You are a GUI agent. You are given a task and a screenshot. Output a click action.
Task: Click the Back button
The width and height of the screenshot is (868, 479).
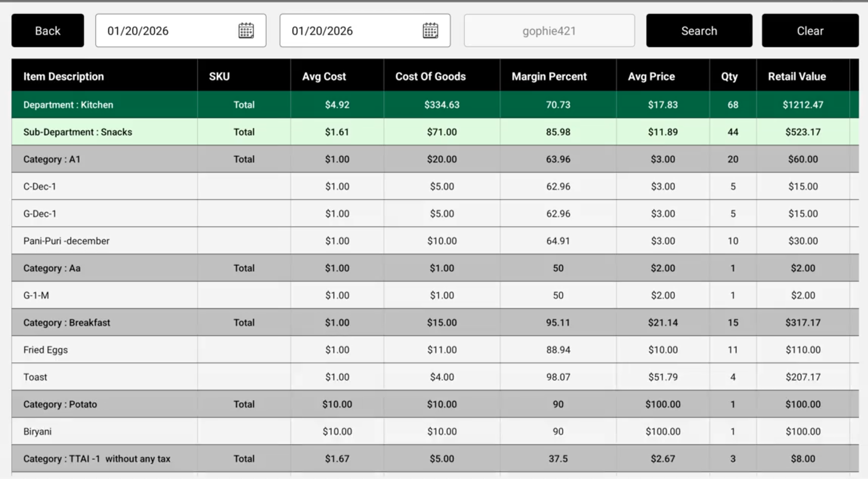point(48,31)
